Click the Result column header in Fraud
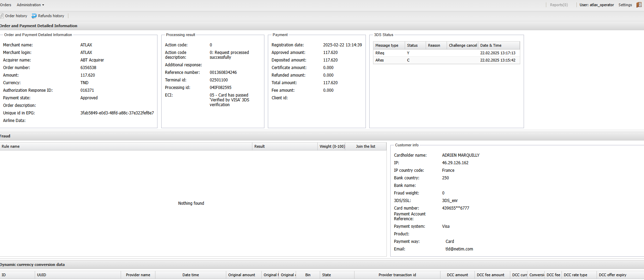Screen dimensions: 644x280 coord(260,146)
